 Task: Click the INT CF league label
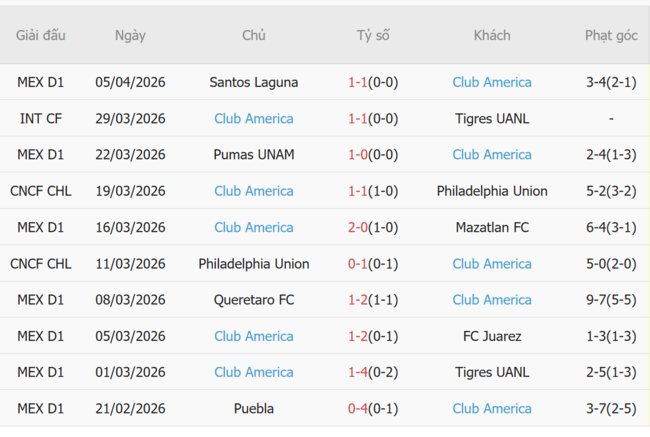click(41, 118)
